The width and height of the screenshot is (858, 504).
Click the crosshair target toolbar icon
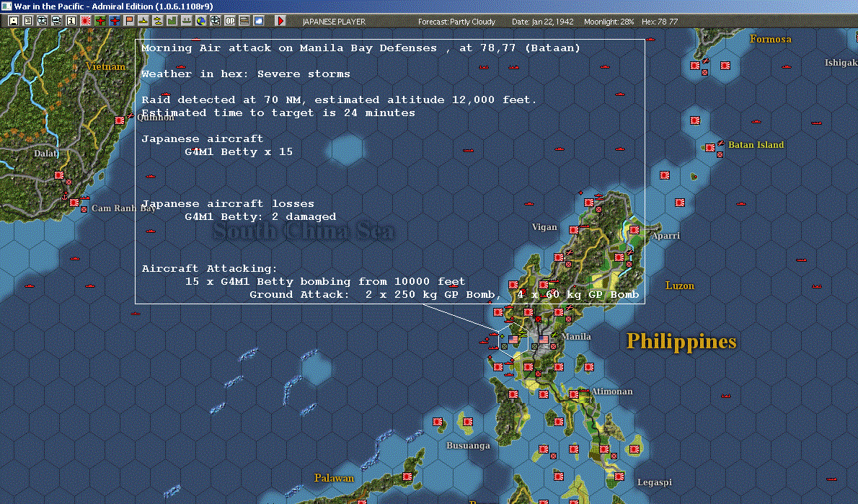tap(215, 21)
